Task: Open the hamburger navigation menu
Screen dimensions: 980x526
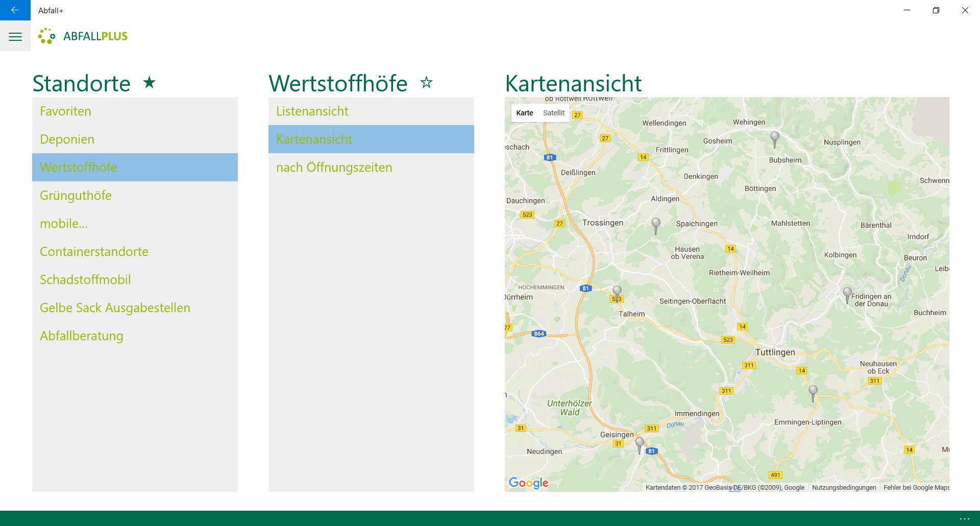Action: pos(15,36)
